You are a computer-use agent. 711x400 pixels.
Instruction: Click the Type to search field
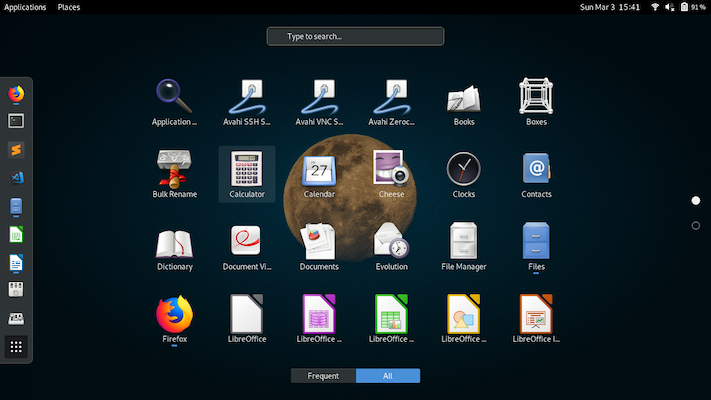tap(356, 36)
